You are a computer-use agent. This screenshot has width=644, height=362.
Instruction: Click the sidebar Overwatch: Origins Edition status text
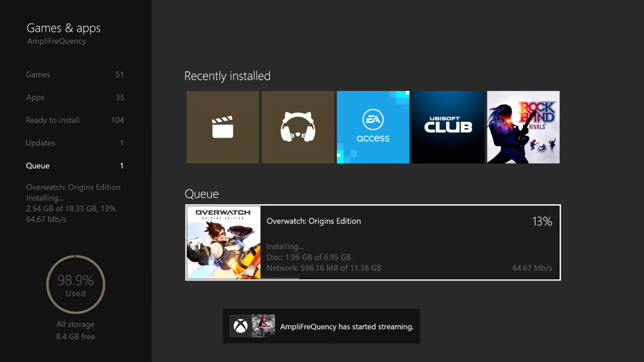(x=73, y=187)
